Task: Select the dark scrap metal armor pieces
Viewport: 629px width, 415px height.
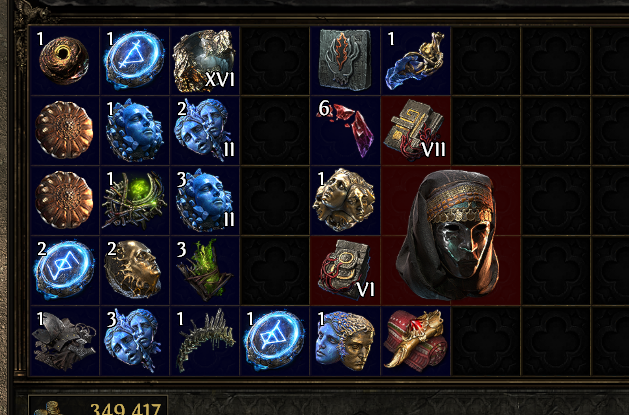Action: point(64,341)
